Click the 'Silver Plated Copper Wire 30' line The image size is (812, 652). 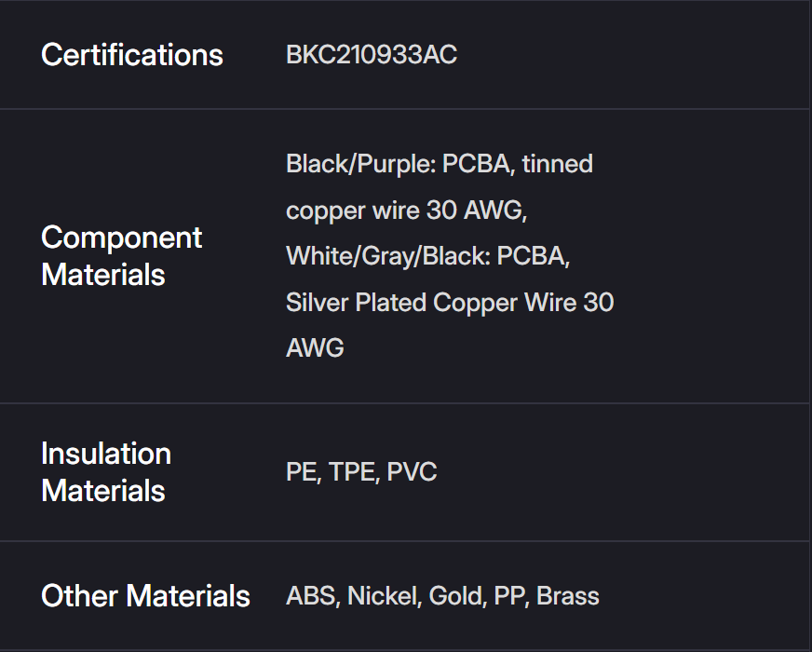[450, 303]
